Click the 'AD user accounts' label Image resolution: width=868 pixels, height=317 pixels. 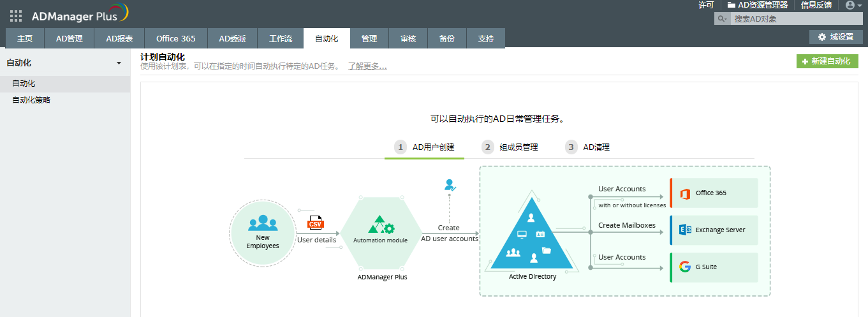(x=449, y=239)
